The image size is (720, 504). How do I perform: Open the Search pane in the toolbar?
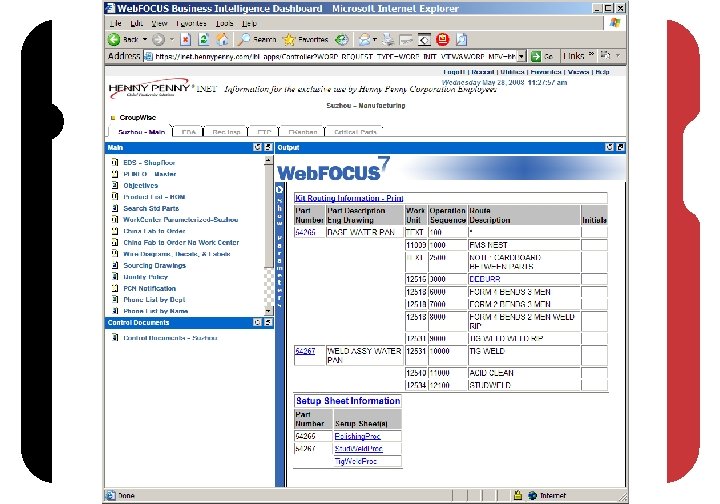pyautogui.click(x=257, y=40)
